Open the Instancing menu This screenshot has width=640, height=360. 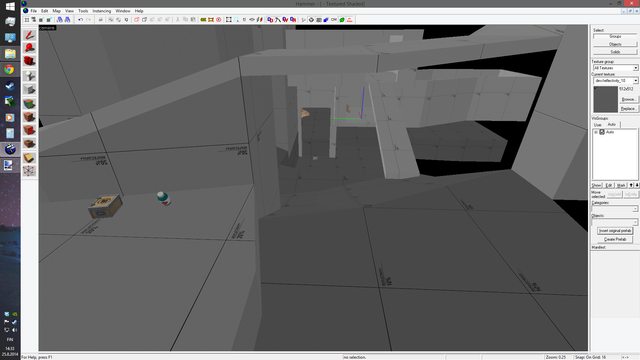(102, 11)
